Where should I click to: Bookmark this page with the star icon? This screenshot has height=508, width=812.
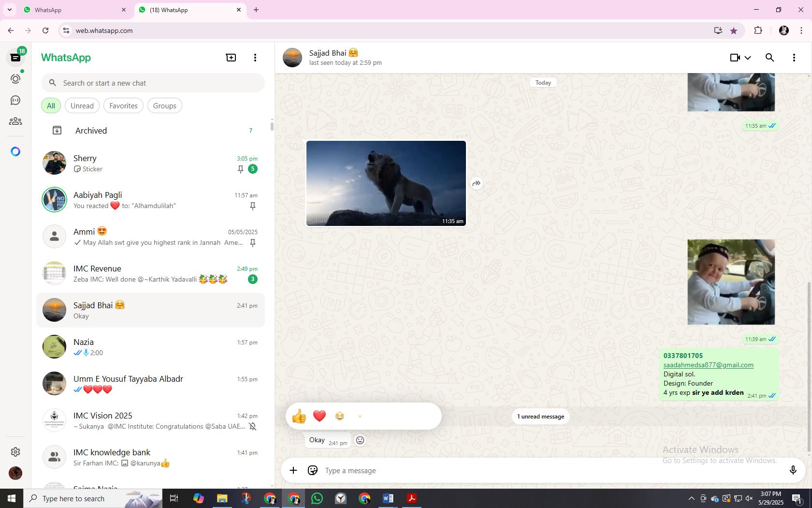(734, 30)
